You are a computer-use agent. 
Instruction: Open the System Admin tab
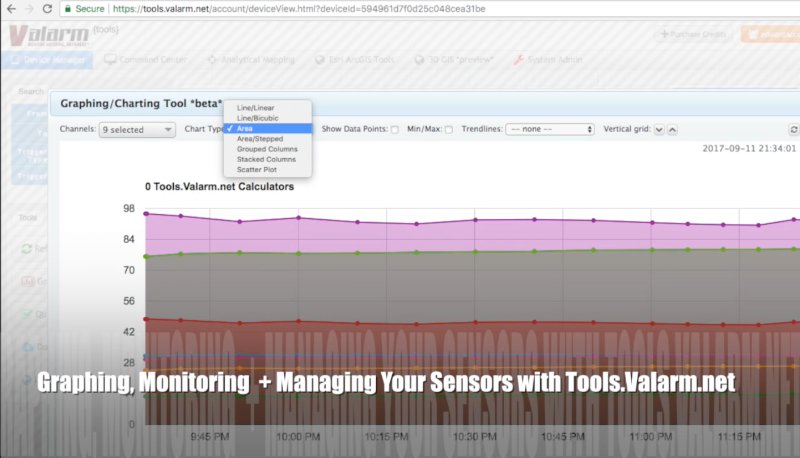(548, 60)
